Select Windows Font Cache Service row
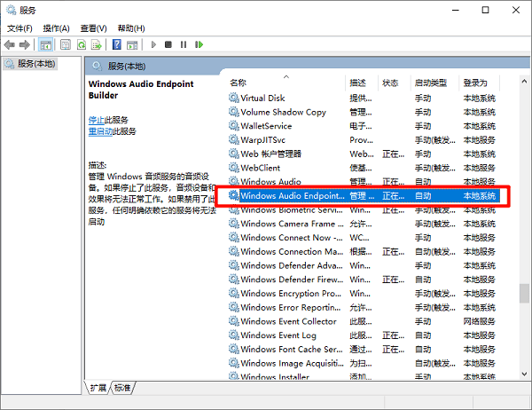Screen dimensions: 532x410 pyautogui.click(x=364, y=349)
